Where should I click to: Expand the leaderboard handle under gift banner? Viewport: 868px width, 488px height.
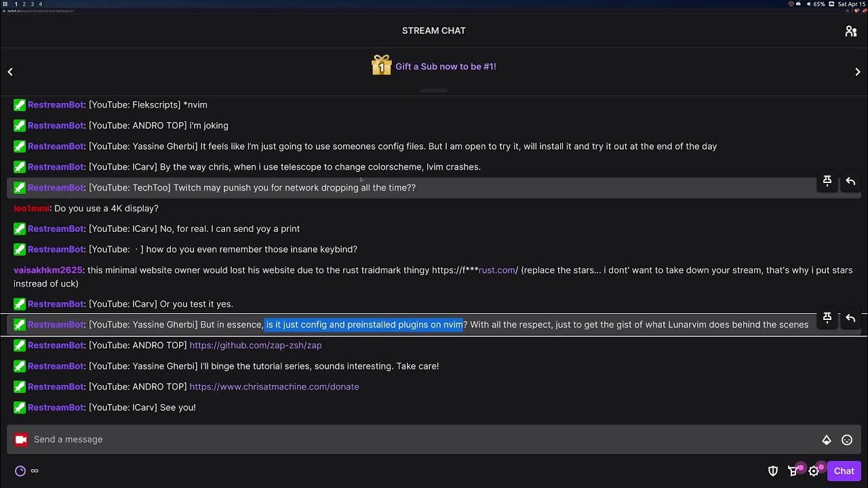click(434, 90)
